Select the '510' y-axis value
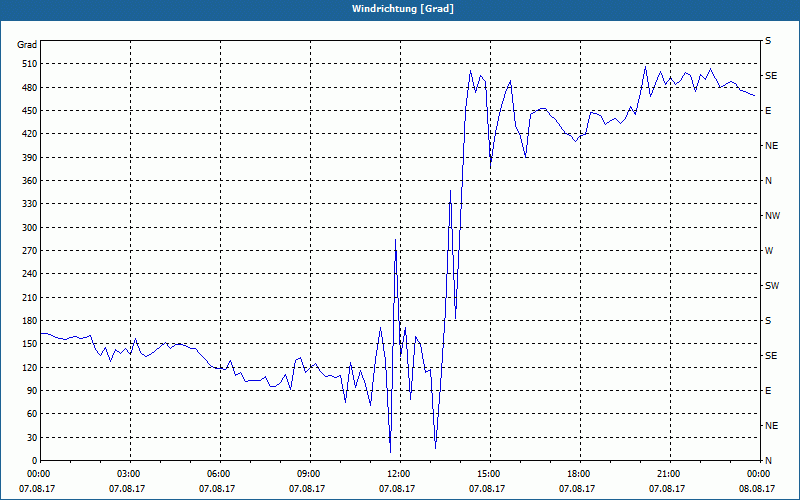The width and height of the screenshot is (800, 500). 29,64
